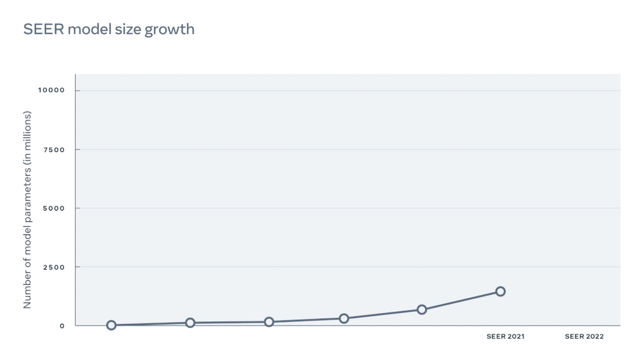This screenshot has height=362, width=644.
Task: Click the third data point from the left
Action: (269, 322)
